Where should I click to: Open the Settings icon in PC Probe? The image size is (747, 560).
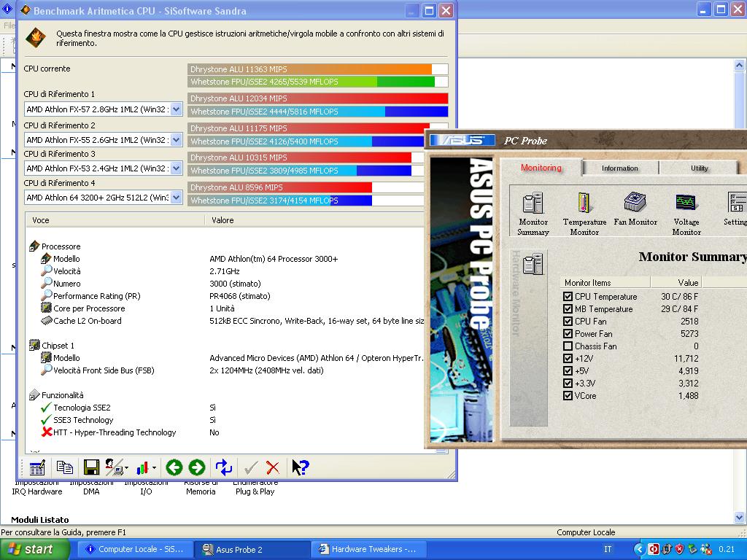[x=737, y=209]
